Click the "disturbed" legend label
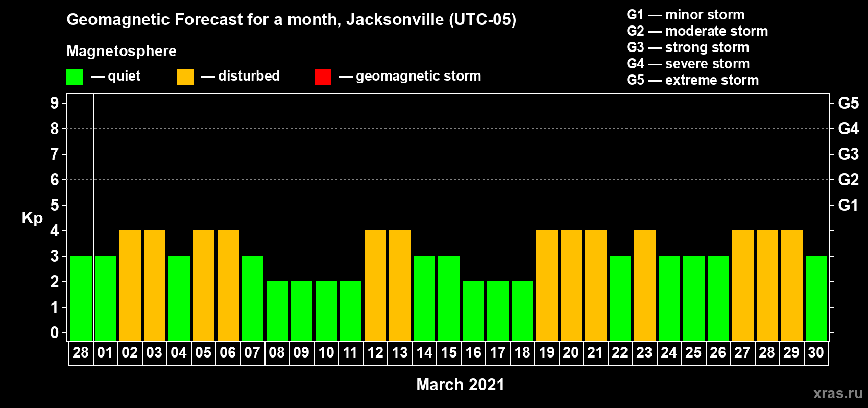 coord(249,76)
